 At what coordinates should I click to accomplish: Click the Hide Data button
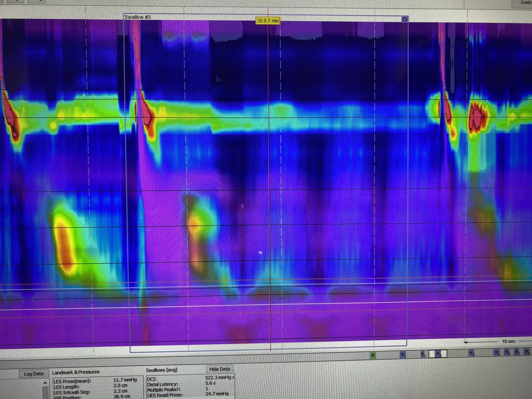click(219, 369)
